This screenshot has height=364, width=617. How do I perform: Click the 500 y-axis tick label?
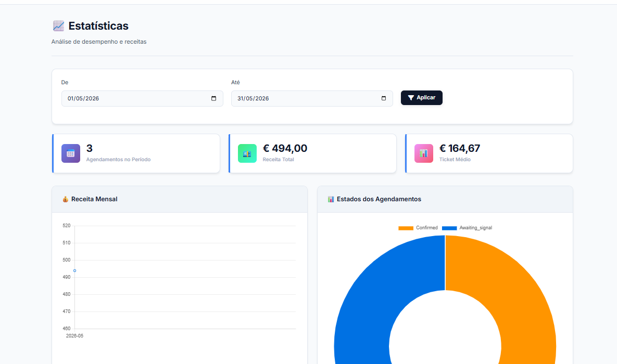(67, 260)
